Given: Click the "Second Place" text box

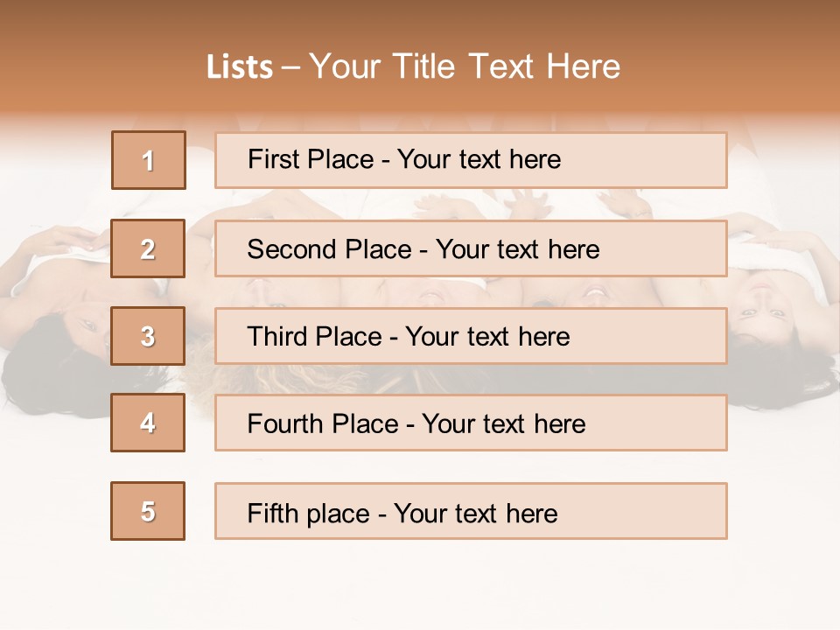Looking at the screenshot, I should tap(471, 248).
